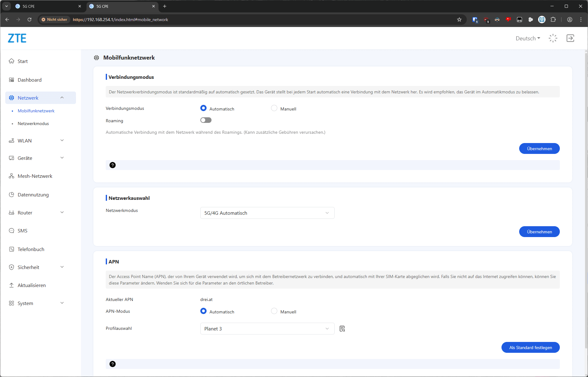Bookmark this page with star icon
The image size is (588, 377).
(459, 20)
